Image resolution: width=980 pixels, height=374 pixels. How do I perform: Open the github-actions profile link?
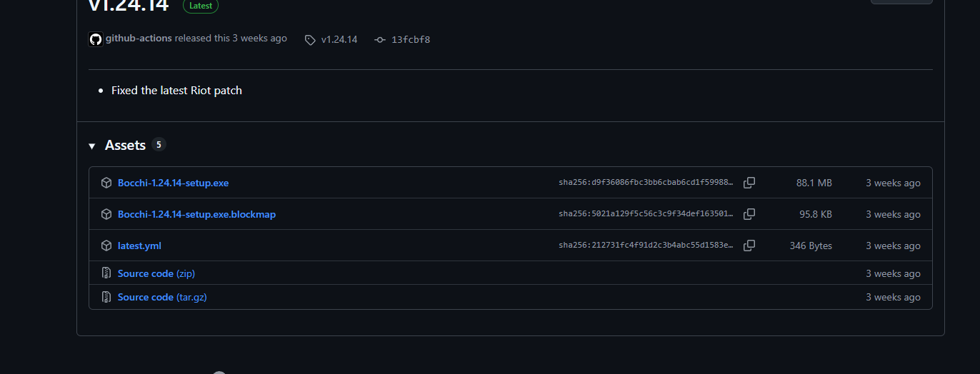[x=139, y=39]
